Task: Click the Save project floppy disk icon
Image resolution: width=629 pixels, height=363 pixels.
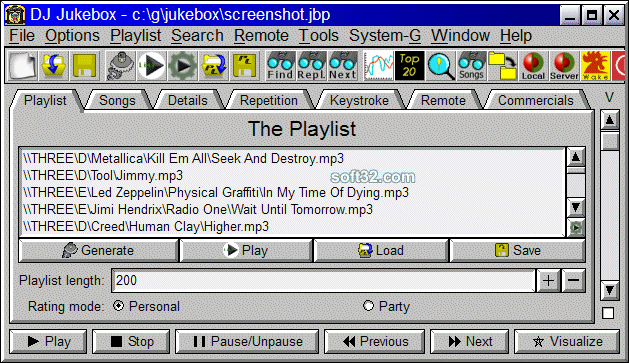Action: (x=84, y=65)
